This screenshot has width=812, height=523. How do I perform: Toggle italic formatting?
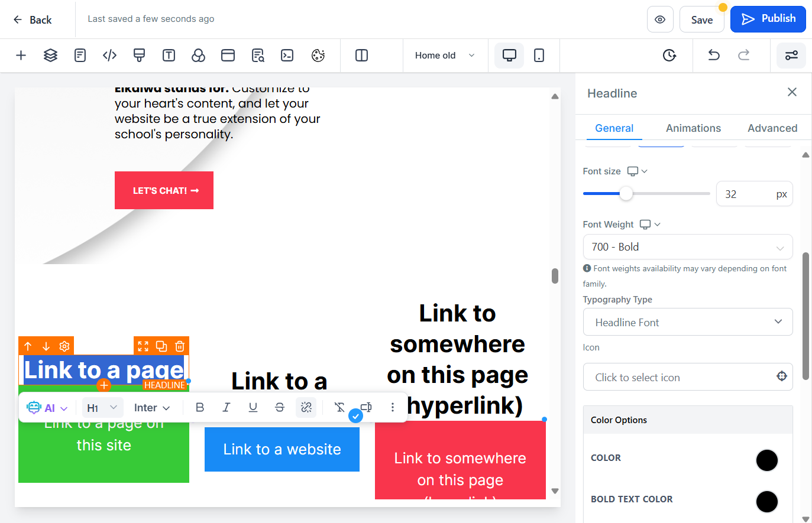pos(226,407)
